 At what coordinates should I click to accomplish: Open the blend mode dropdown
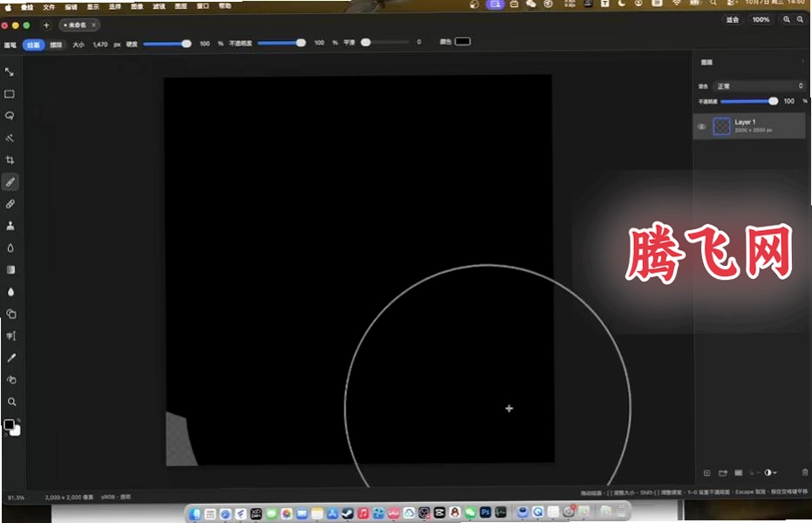coord(758,86)
